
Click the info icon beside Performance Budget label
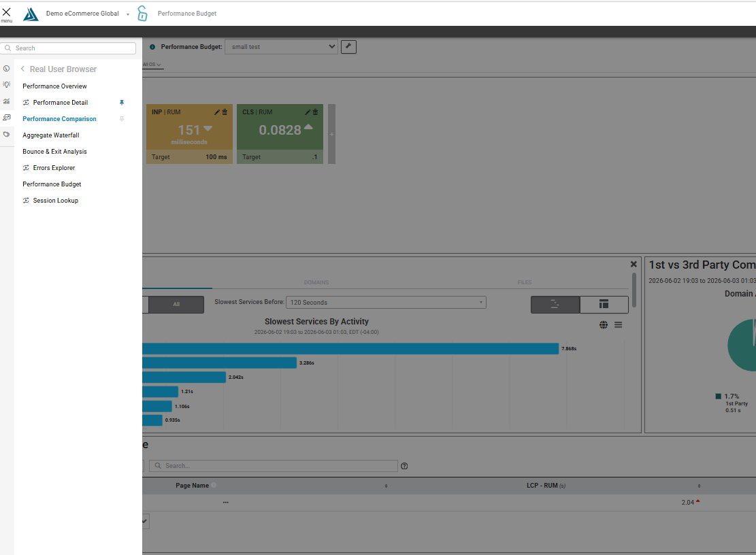[152, 47]
